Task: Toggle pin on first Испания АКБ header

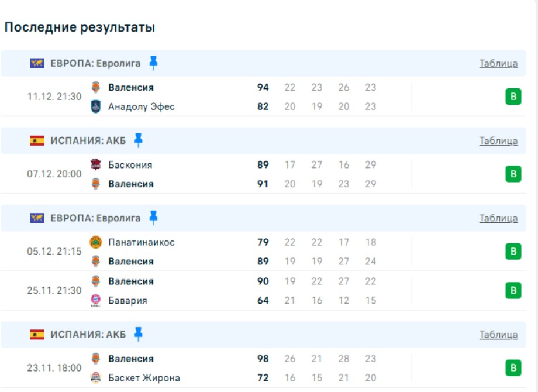Action: coord(138,140)
